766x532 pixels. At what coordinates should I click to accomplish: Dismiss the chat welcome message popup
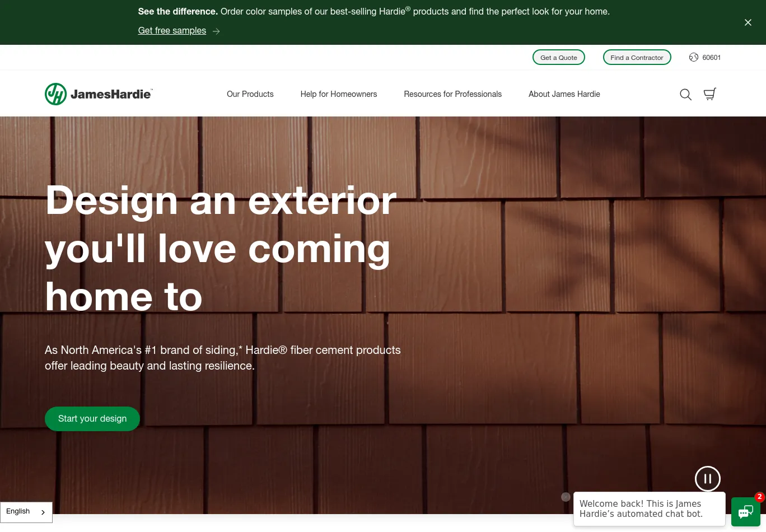tap(566, 497)
